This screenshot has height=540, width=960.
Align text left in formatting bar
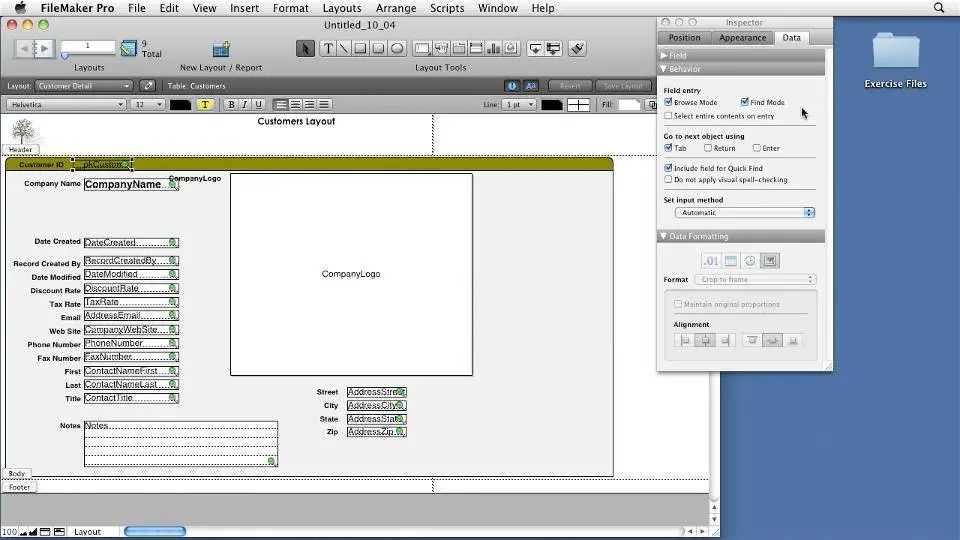click(281, 105)
